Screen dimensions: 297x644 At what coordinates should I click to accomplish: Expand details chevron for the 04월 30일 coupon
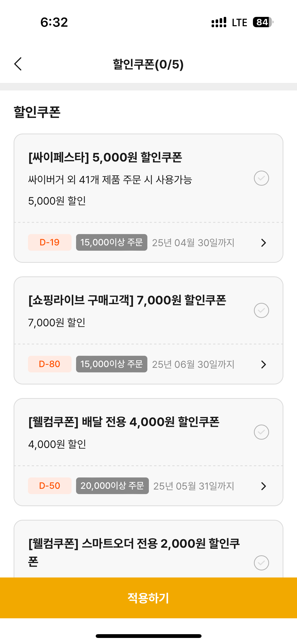pyautogui.click(x=263, y=243)
